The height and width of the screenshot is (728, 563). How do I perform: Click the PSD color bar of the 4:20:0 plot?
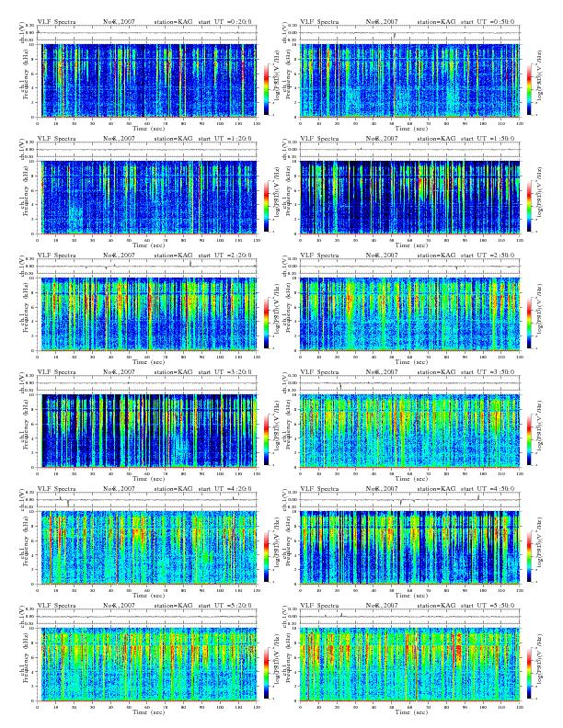(266, 556)
